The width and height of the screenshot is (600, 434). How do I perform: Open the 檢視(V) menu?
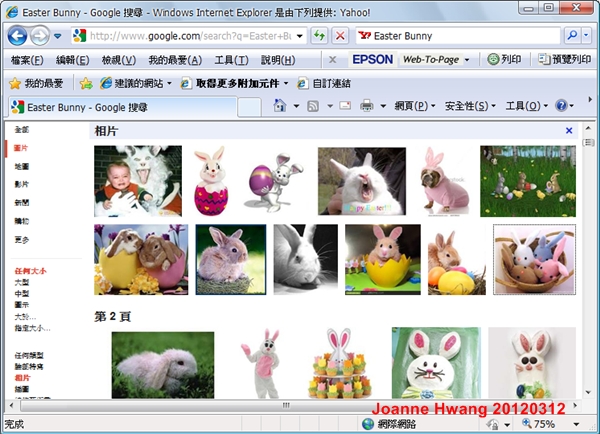119,60
